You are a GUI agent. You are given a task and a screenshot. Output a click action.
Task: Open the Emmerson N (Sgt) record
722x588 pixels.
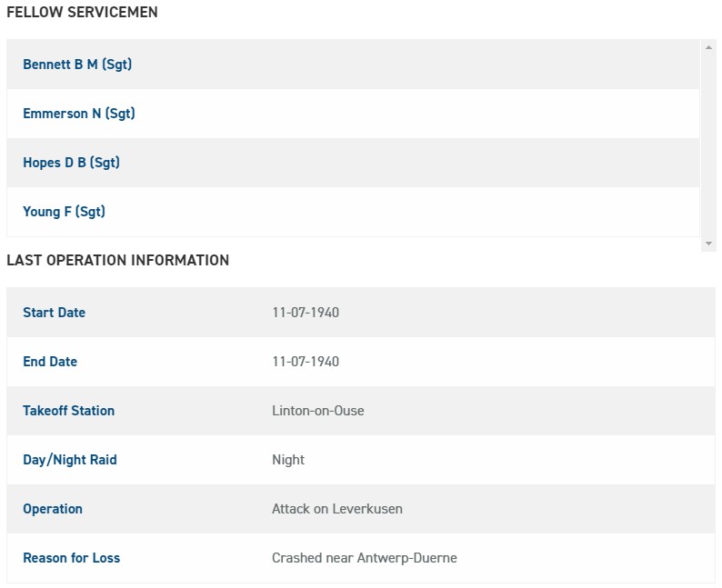(79, 114)
